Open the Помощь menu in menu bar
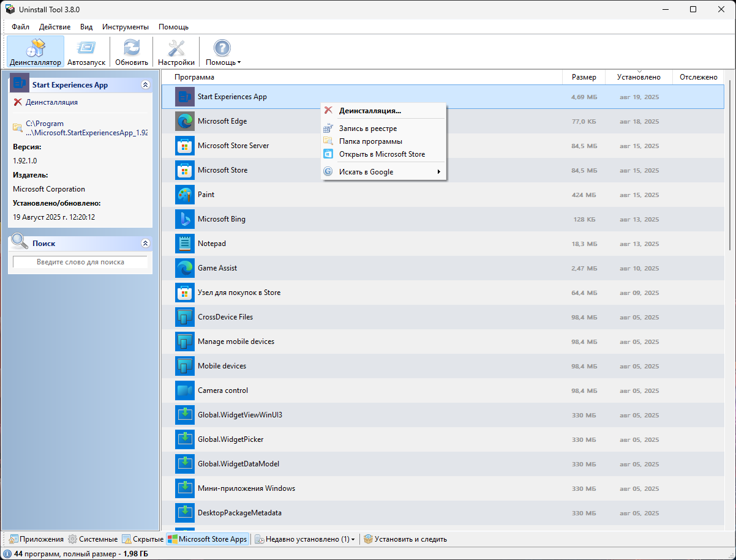Viewport: 736px width, 560px height. pos(173,27)
